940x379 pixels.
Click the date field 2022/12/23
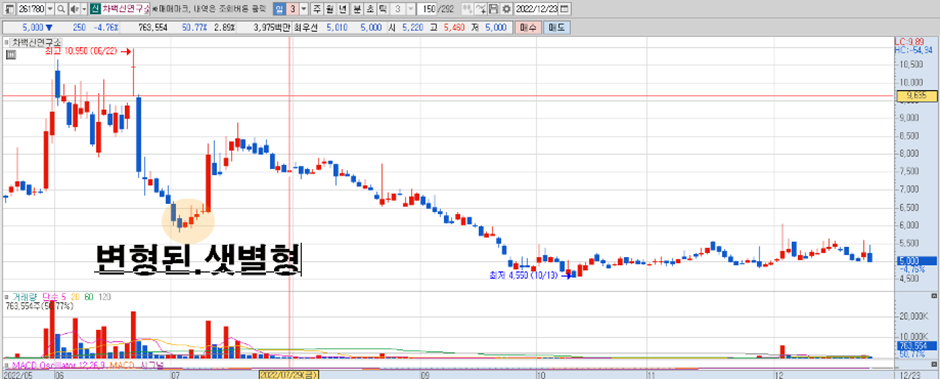point(537,9)
